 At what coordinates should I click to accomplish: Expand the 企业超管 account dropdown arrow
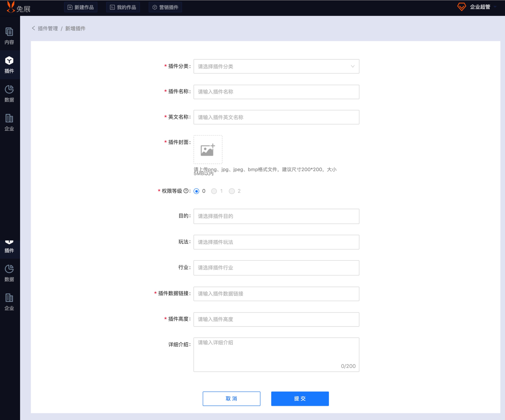coord(495,7)
